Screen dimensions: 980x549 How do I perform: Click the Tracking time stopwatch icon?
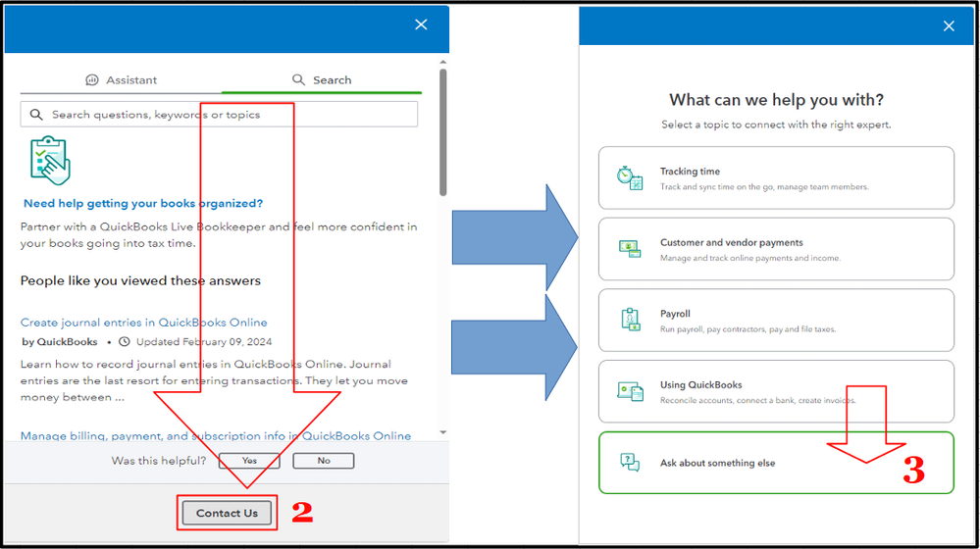pyautogui.click(x=630, y=178)
